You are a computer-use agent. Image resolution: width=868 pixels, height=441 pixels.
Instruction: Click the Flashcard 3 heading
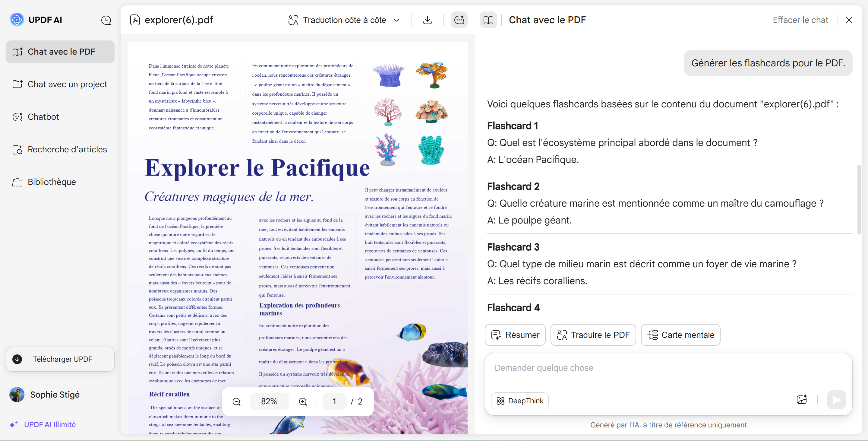point(513,247)
